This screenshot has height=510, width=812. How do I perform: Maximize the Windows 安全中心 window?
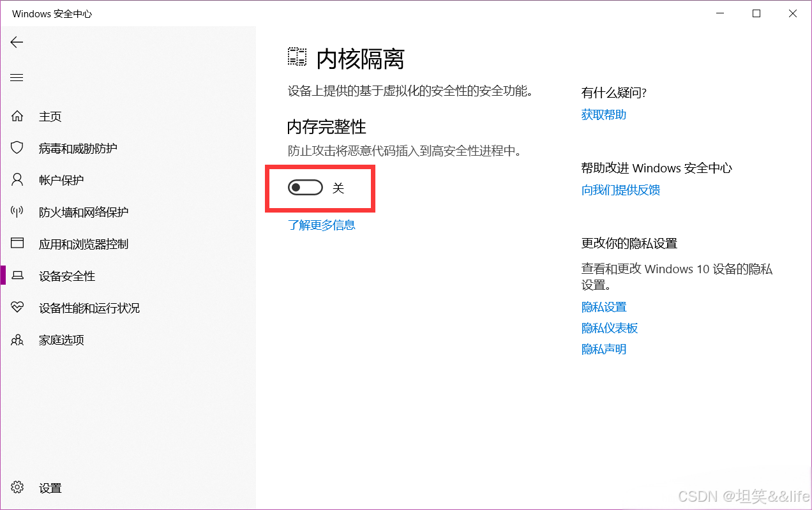[756, 13]
